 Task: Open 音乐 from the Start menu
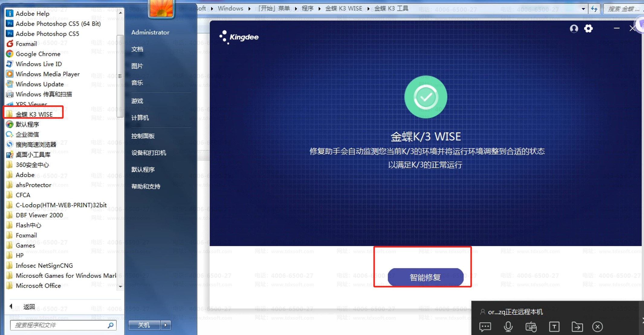click(x=137, y=83)
